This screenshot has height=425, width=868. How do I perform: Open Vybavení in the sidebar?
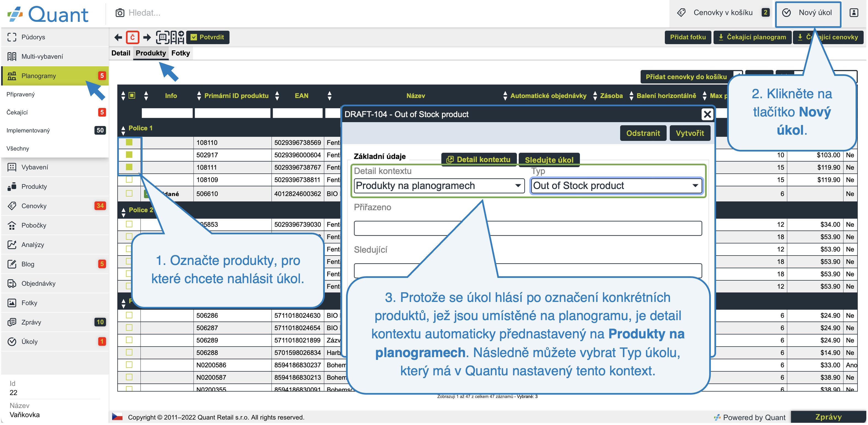click(x=55, y=167)
